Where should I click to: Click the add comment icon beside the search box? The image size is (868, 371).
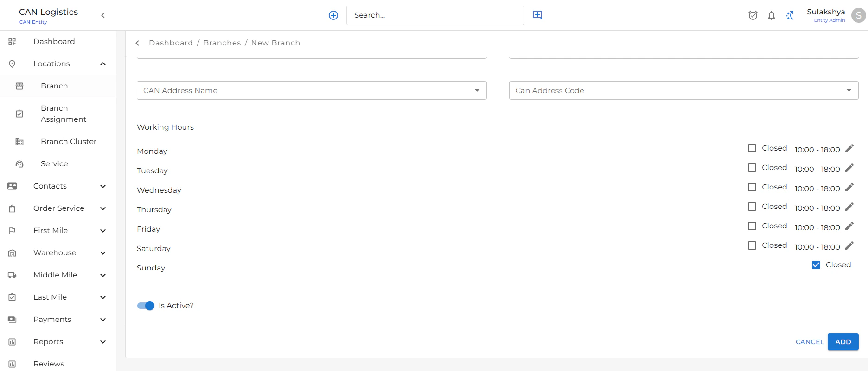[x=537, y=15]
